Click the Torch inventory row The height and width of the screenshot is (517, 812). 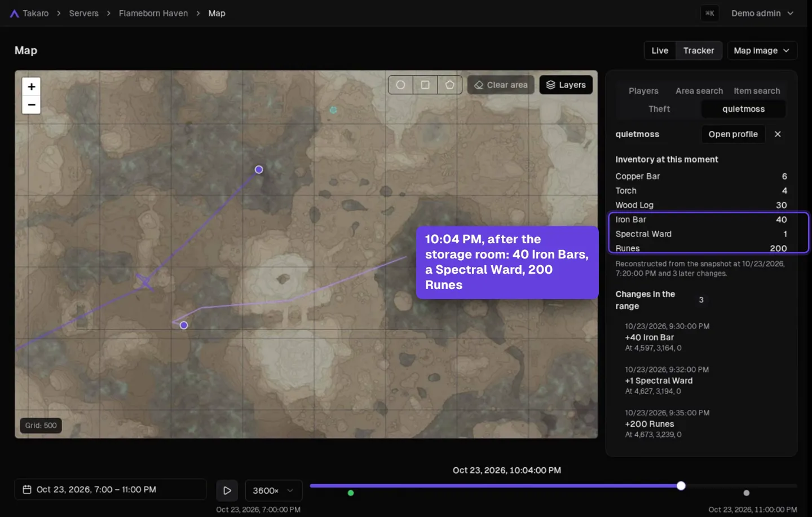coord(701,191)
